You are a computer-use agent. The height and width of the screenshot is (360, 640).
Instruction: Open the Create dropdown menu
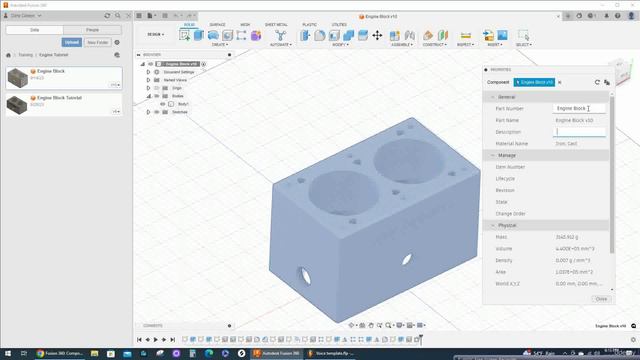220,44
